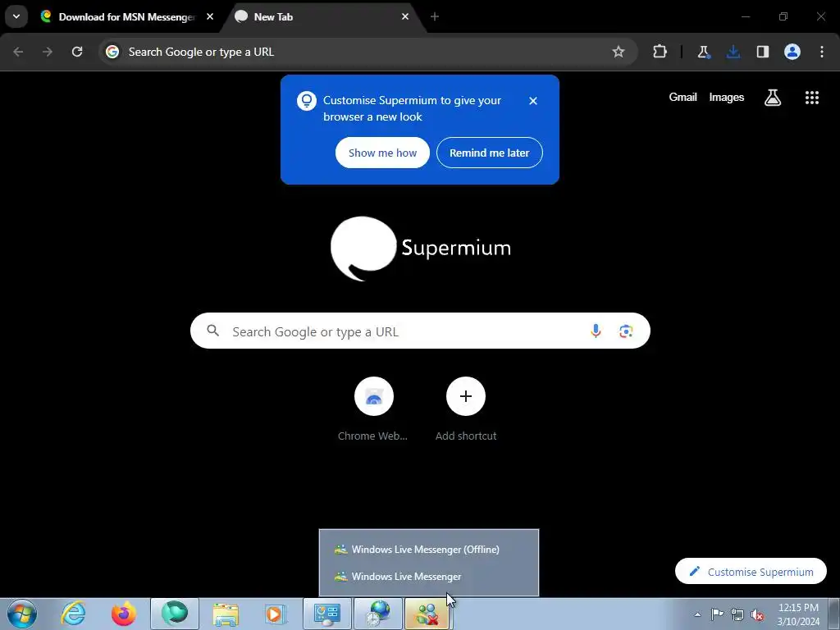The height and width of the screenshot is (630, 840).
Task: Click the Supermium logo
Action: click(x=421, y=248)
